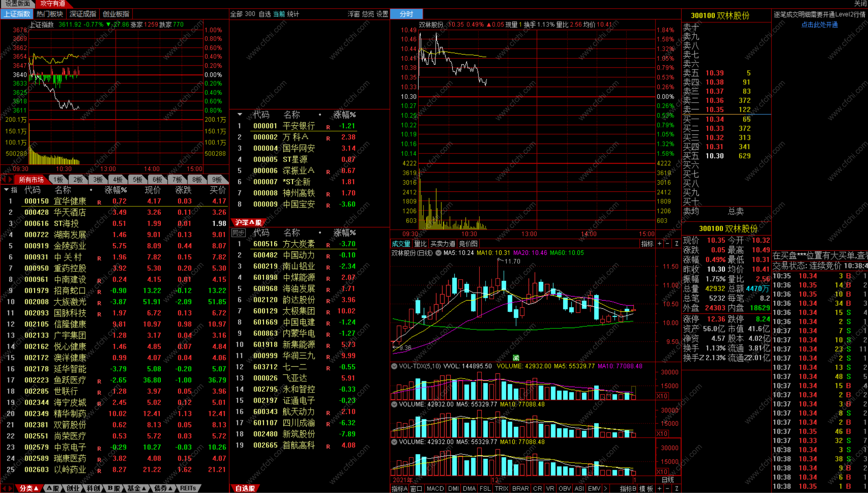Click the 同步 sync icon in the list
868x493 pixels.
pos(238,233)
